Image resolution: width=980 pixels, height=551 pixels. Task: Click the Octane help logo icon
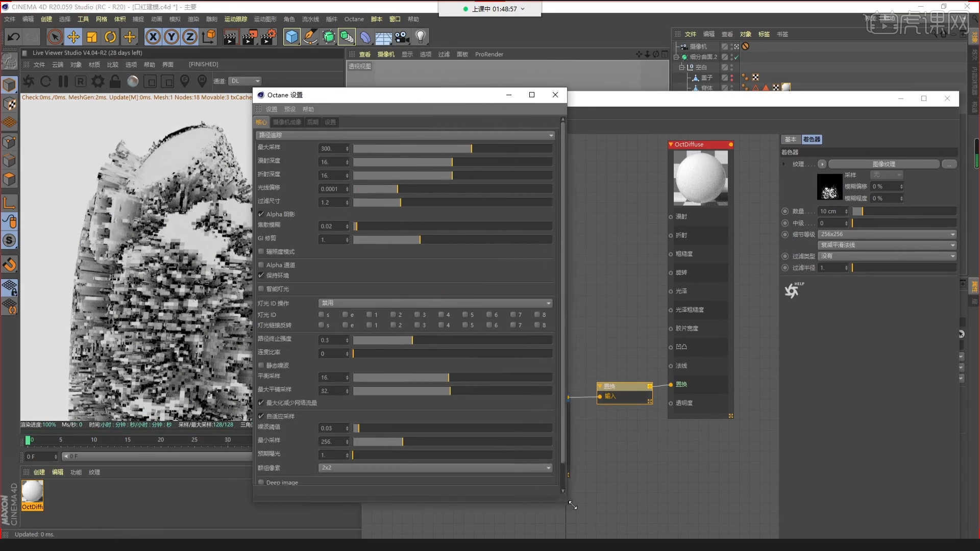point(793,290)
